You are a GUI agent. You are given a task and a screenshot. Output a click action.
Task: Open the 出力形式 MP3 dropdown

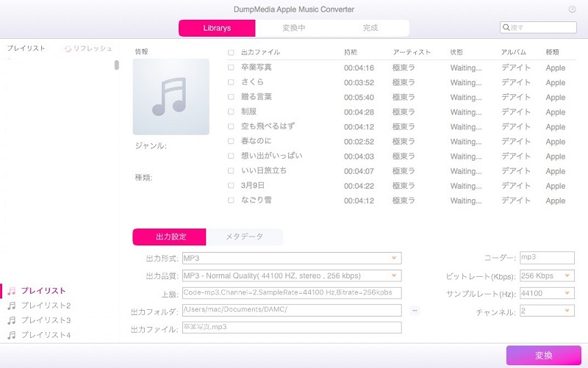tap(292, 259)
